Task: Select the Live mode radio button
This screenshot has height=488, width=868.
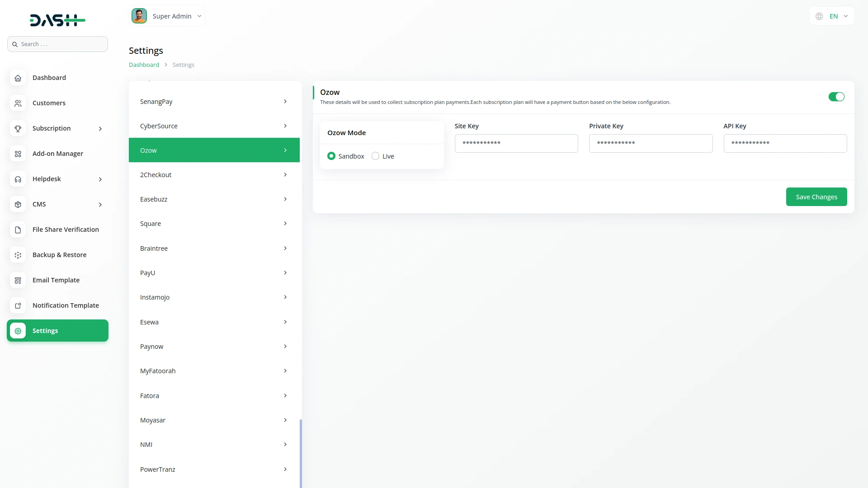Action: pyautogui.click(x=375, y=156)
